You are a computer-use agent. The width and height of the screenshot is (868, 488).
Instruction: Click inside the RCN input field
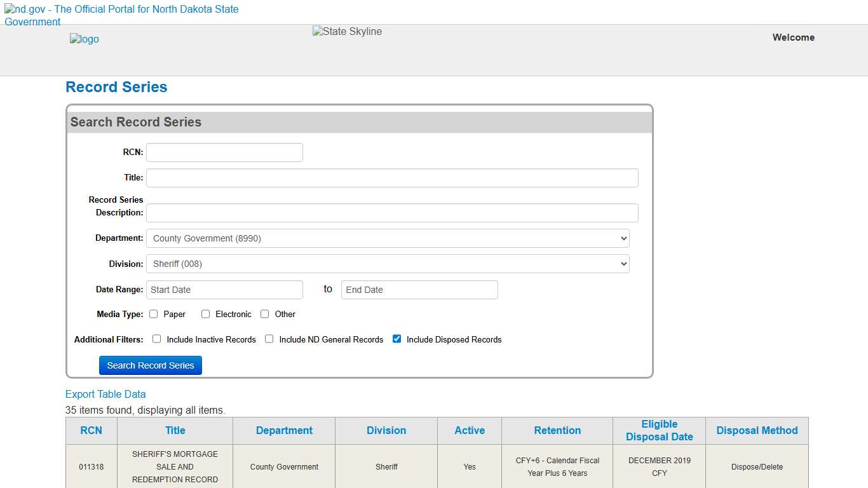224,152
